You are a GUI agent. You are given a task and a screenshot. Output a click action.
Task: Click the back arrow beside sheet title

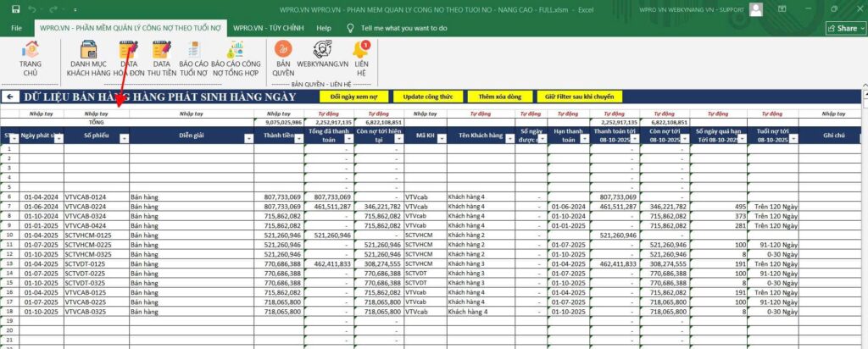[10, 97]
